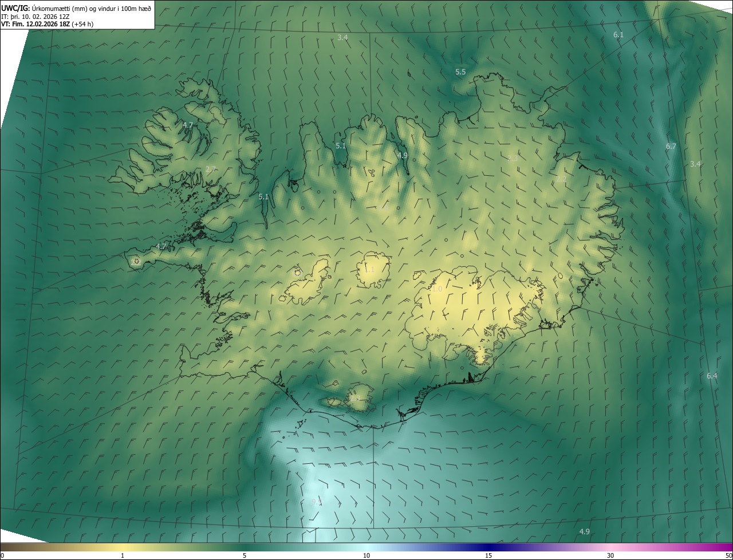Click the 4.9 value in the northern fjord
Viewport: 733px width, 560px height.
click(403, 155)
